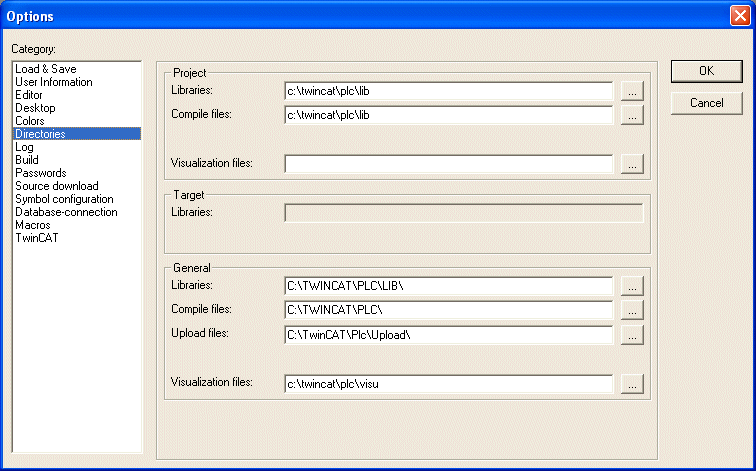This screenshot has width=756, height=471.
Task: Select the highlighted Directories category
Action: click(x=77, y=134)
